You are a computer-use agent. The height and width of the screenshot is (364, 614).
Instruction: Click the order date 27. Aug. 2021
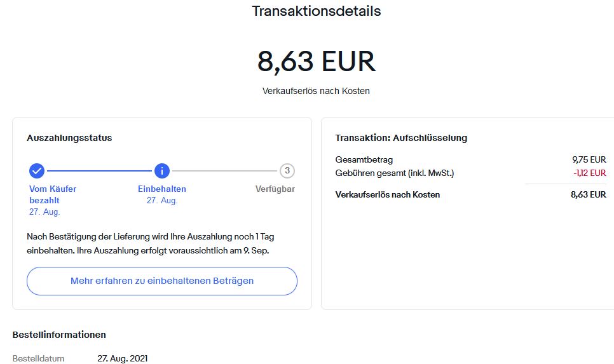point(122,358)
